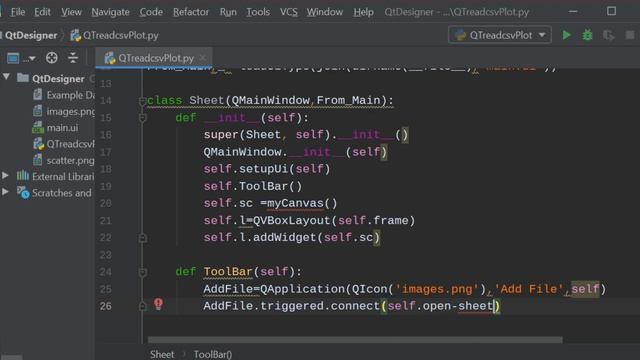Open the project view selector dropdown

click(21, 58)
